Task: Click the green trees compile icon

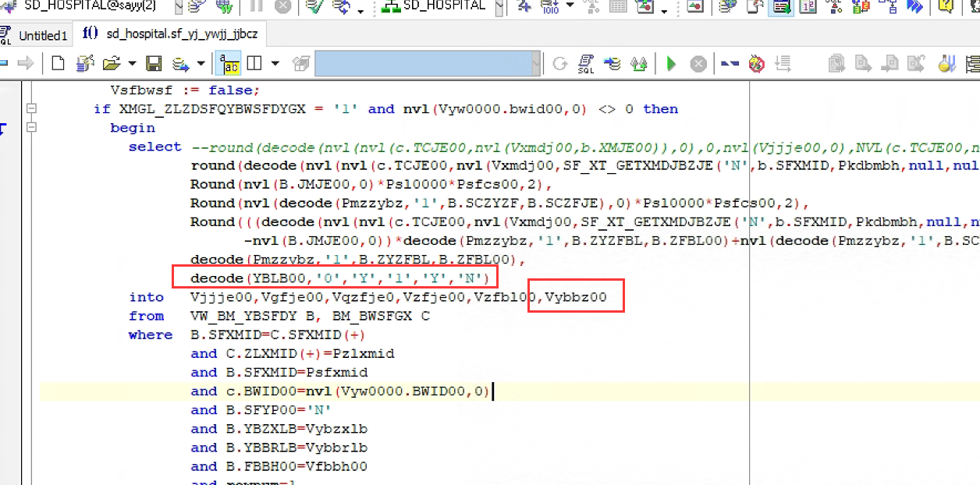Action: click(x=639, y=63)
